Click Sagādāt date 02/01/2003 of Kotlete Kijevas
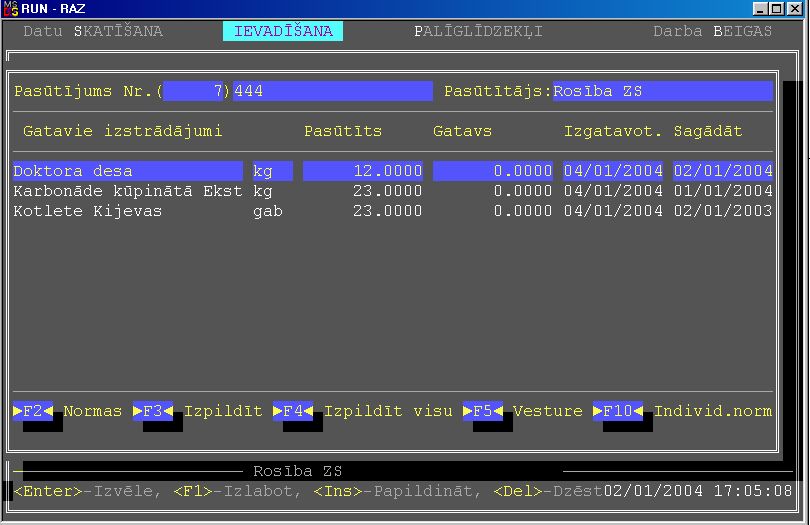Viewport: 810px width, 525px height. pyautogui.click(x=723, y=211)
